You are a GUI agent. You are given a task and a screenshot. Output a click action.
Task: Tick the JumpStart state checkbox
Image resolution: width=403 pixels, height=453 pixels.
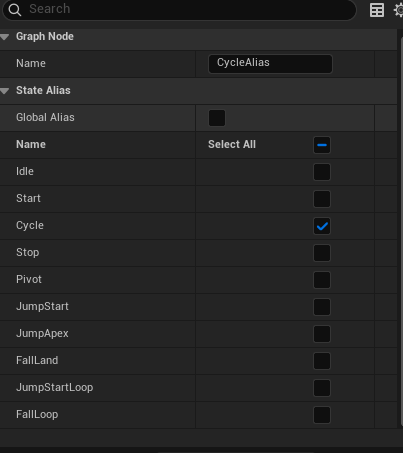(x=322, y=307)
